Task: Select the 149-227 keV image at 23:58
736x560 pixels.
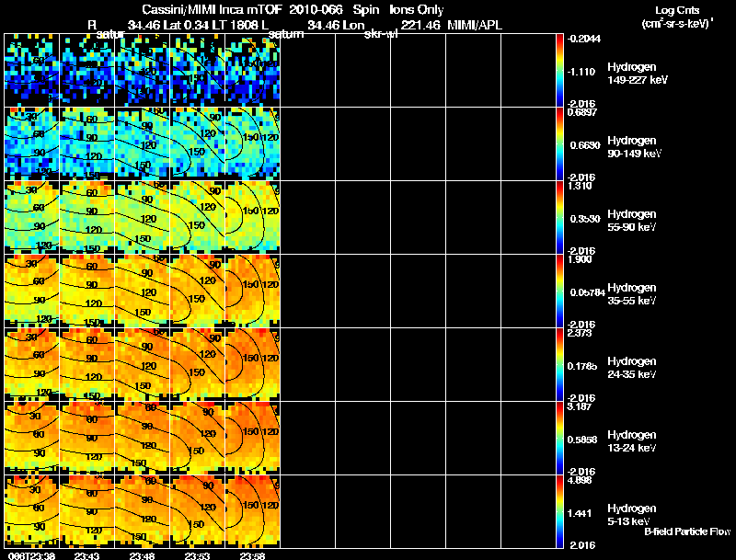Action: click(252, 71)
